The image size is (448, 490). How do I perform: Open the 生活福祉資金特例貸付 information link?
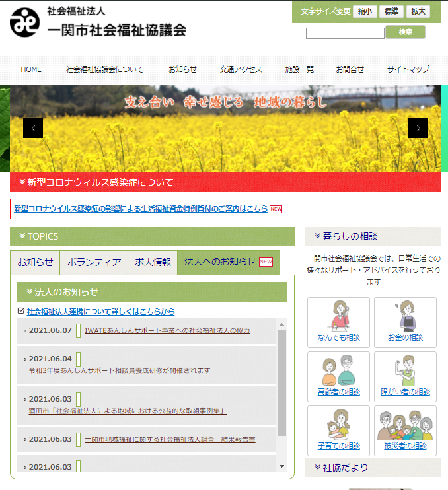[x=141, y=209]
